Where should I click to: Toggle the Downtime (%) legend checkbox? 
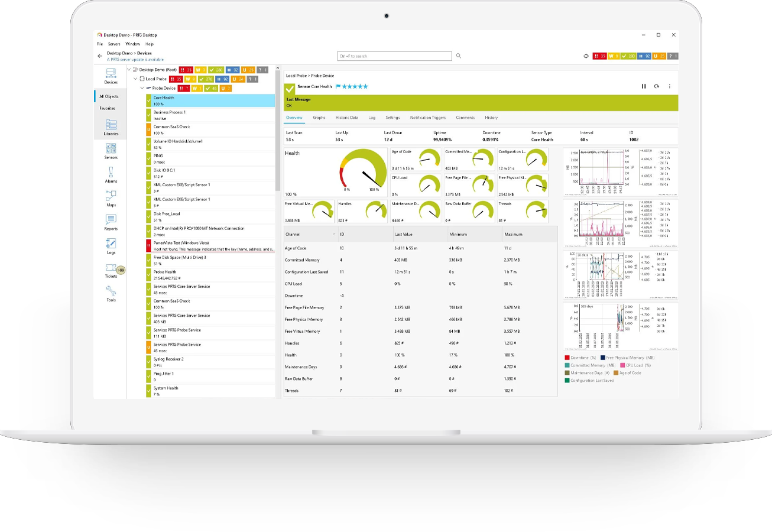[x=567, y=358]
